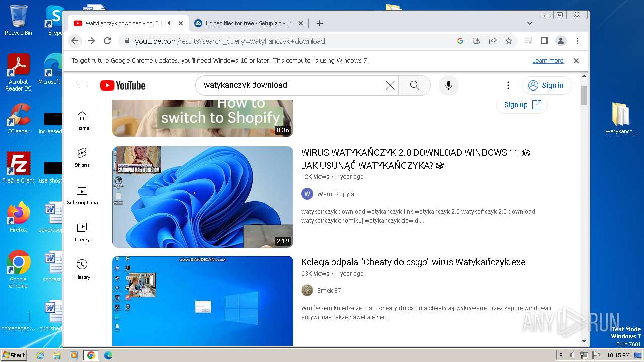The image size is (644, 362).
Task: Open the Warol Kojtyla channel avatar
Action: (307, 194)
